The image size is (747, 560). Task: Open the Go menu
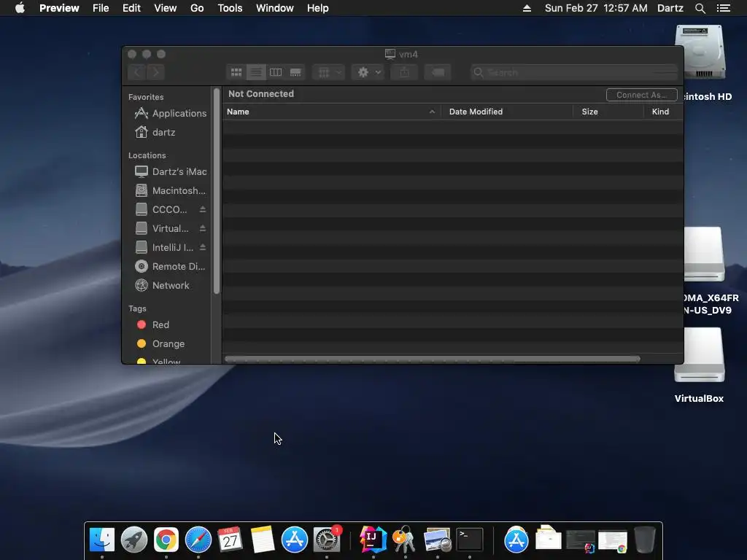197,8
